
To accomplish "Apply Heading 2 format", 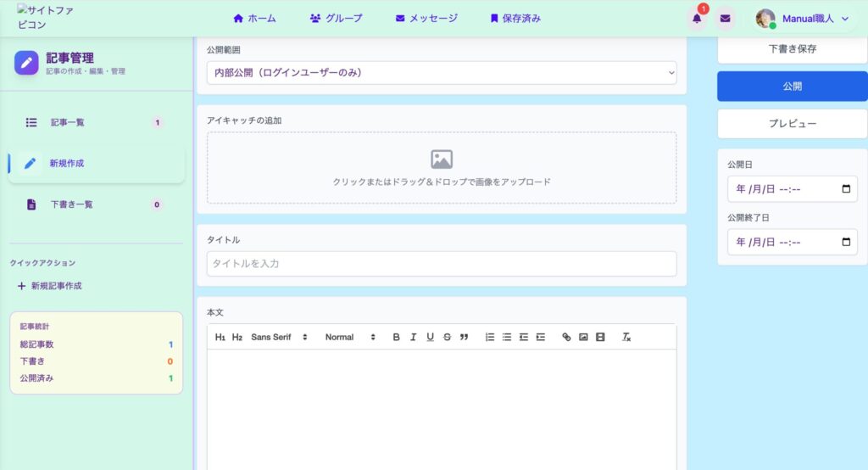I will 237,337.
